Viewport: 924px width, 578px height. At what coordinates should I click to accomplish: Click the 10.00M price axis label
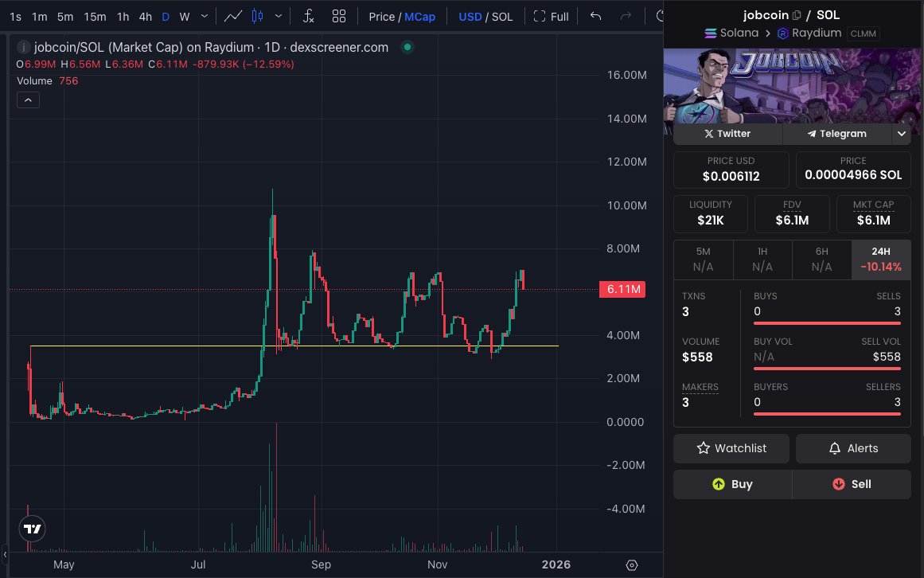(626, 205)
